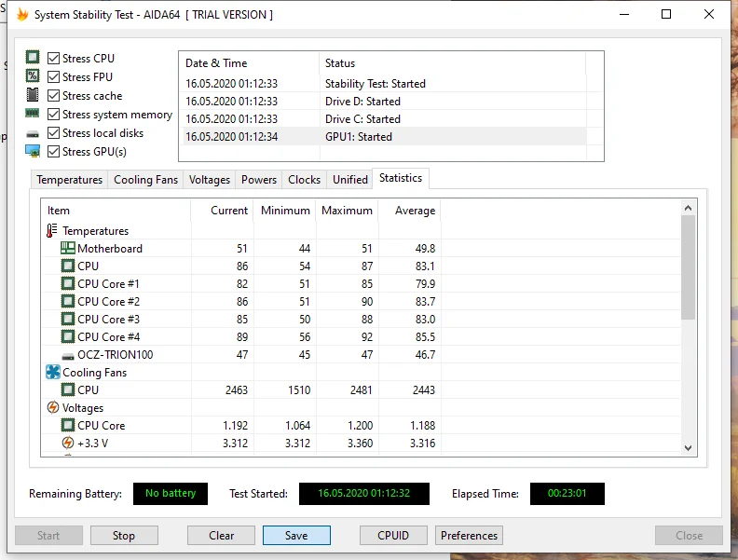Image resolution: width=738 pixels, height=560 pixels.
Task: Click the Stress GPU monitor icon
Action: (x=33, y=151)
